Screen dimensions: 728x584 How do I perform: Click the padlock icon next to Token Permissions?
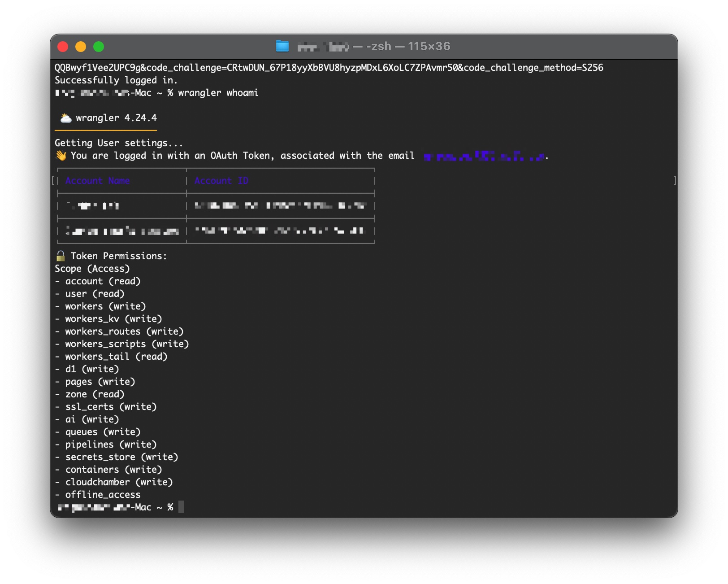point(61,256)
